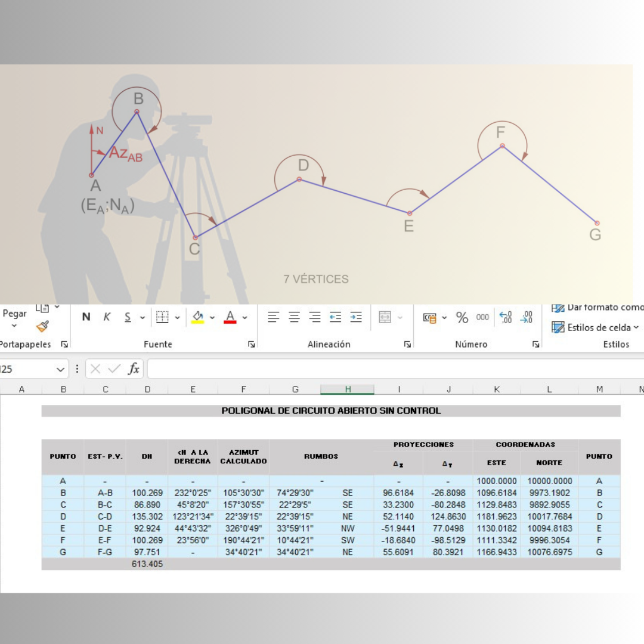The width and height of the screenshot is (644, 644).
Task: Open the borders dropdown arrow
Action: coord(177,318)
